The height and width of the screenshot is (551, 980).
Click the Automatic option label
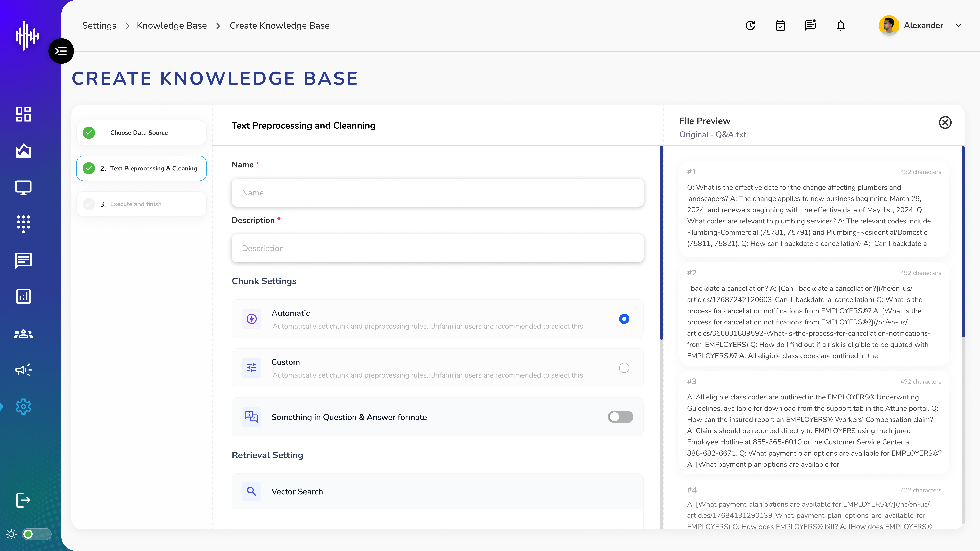coord(290,313)
